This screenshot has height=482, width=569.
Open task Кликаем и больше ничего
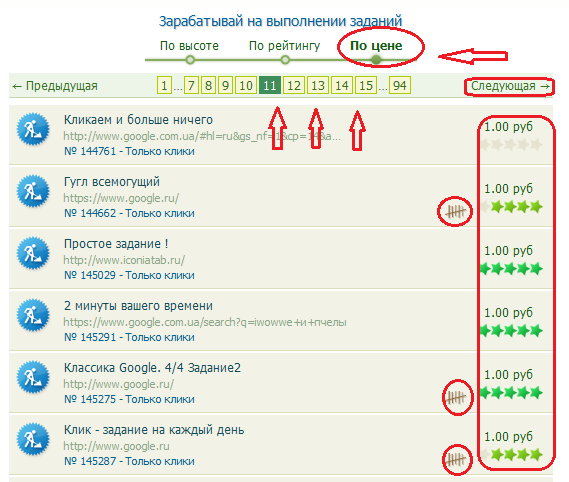[138, 120]
